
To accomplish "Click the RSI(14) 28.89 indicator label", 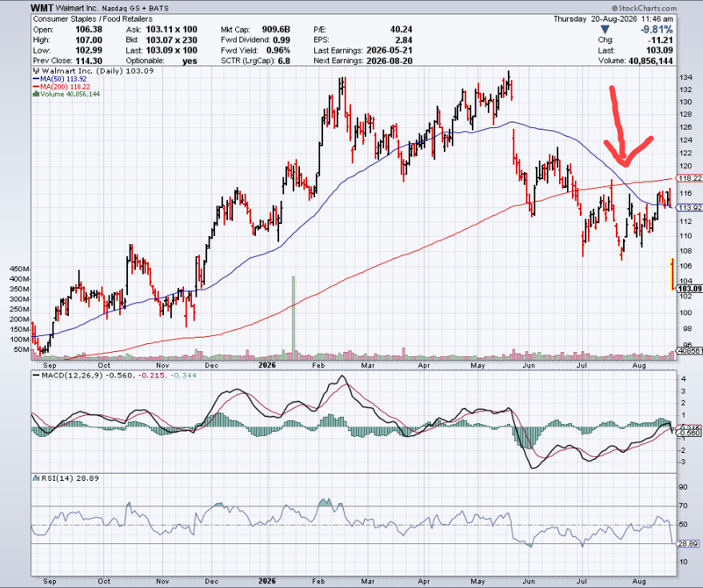I will pos(70,478).
